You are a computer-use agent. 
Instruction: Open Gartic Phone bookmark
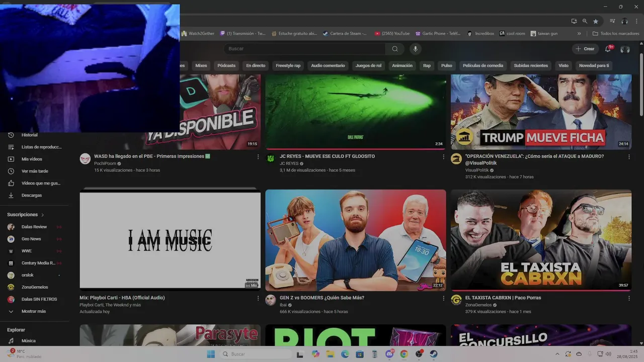[438, 34]
